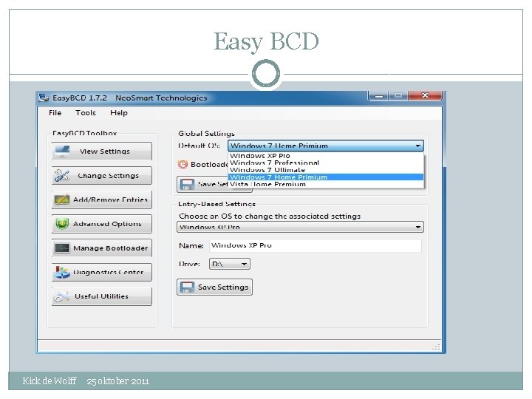This screenshot has width=532, height=399.
Task: Click the lower Save Settings button label
Action: point(223,287)
